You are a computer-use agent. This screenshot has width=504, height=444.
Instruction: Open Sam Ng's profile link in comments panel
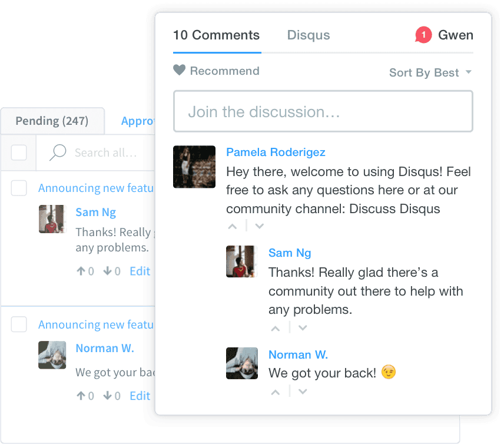[x=290, y=253]
